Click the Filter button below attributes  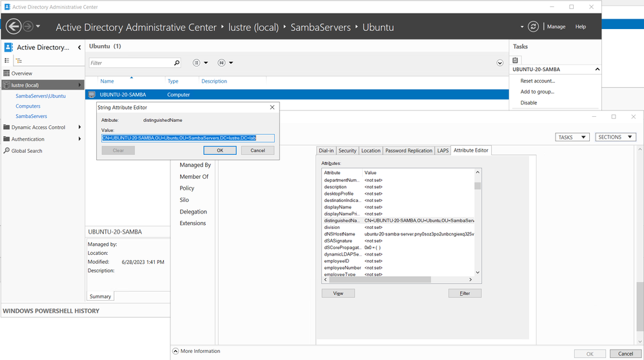pos(465,293)
